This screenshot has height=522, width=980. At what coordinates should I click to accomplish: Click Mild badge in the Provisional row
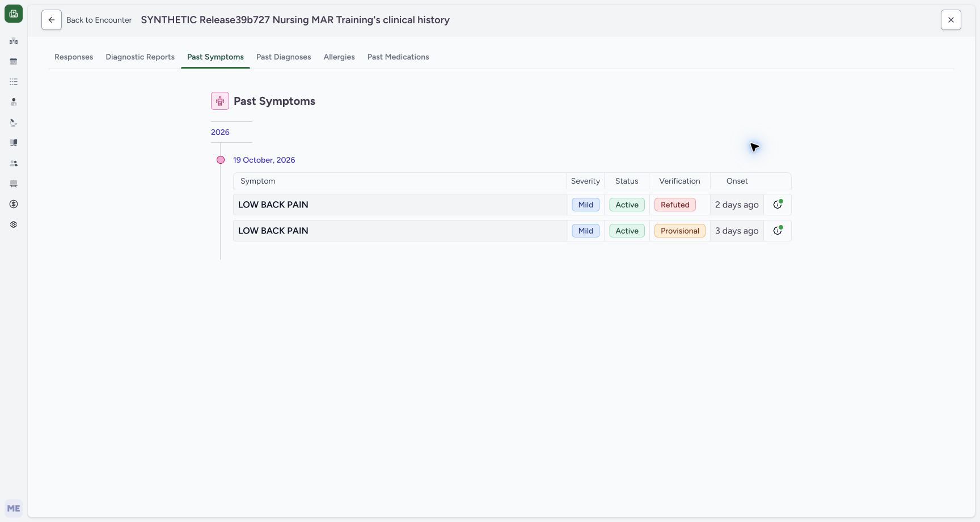tap(586, 231)
